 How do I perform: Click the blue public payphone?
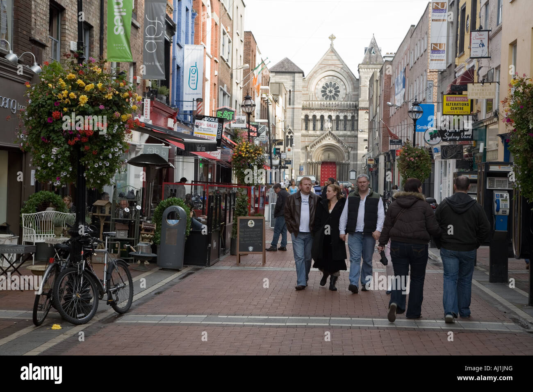point(500,210)
